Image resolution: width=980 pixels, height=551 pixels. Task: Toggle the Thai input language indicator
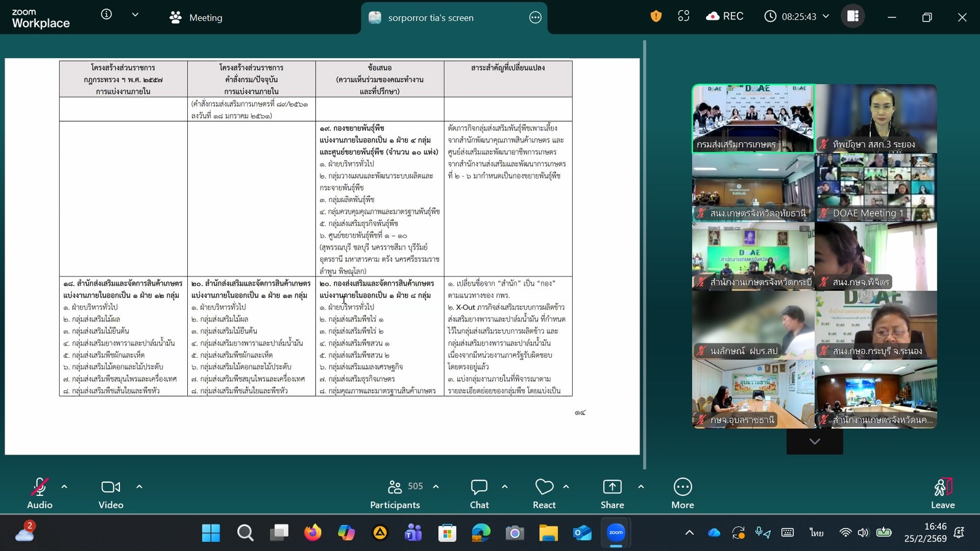coord(816,533)
